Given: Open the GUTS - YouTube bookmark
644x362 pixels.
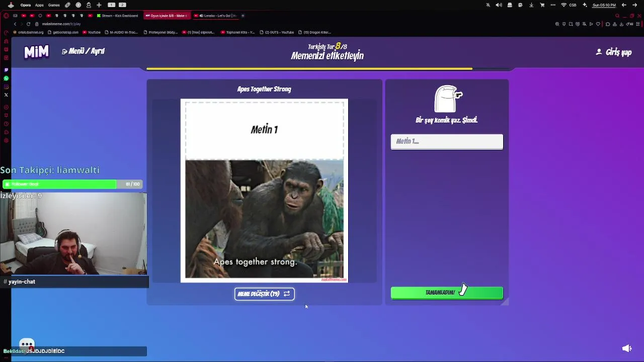Looking at the screenshot, I should tap(277, 32).
